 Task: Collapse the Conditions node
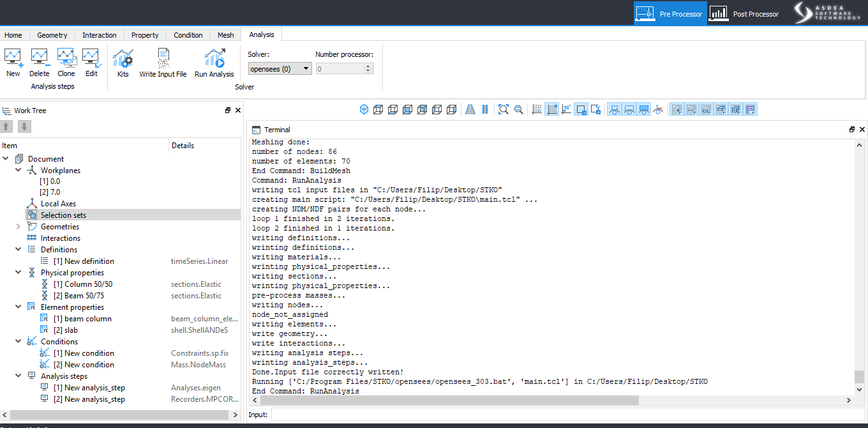click(x=19, y=342)
